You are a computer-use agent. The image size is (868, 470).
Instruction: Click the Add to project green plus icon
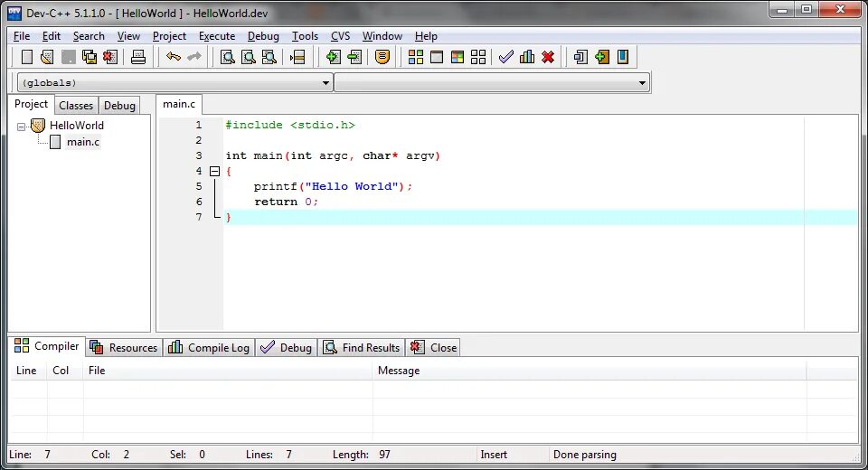(334, 57)
